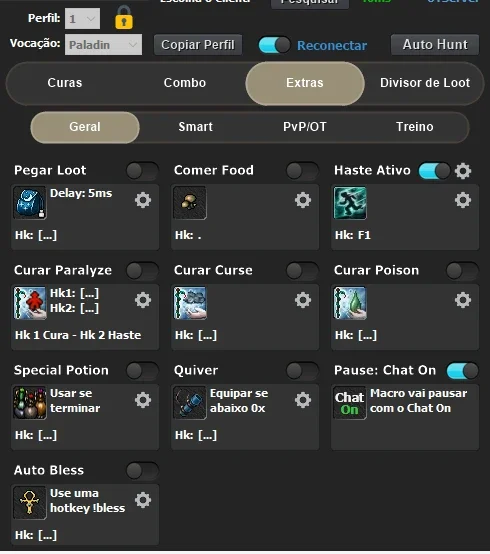Expand the Vocação Paladin dropdown

103,45
